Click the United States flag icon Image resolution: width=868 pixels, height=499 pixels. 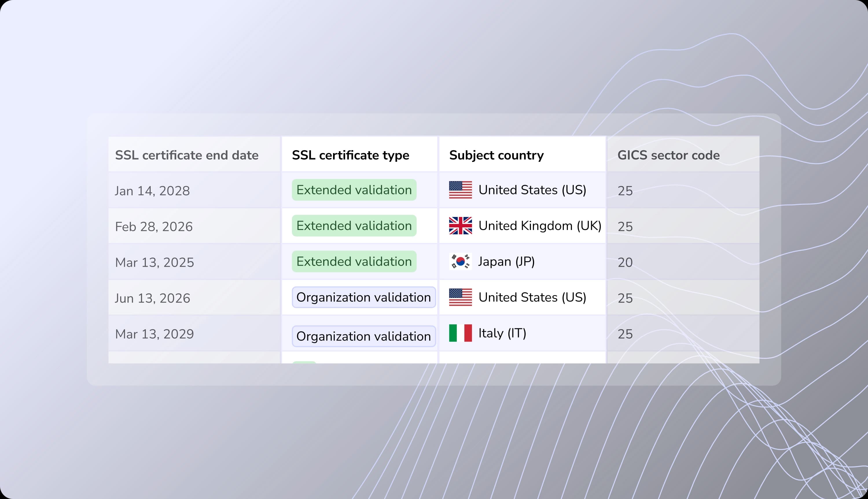coord(460,190)
